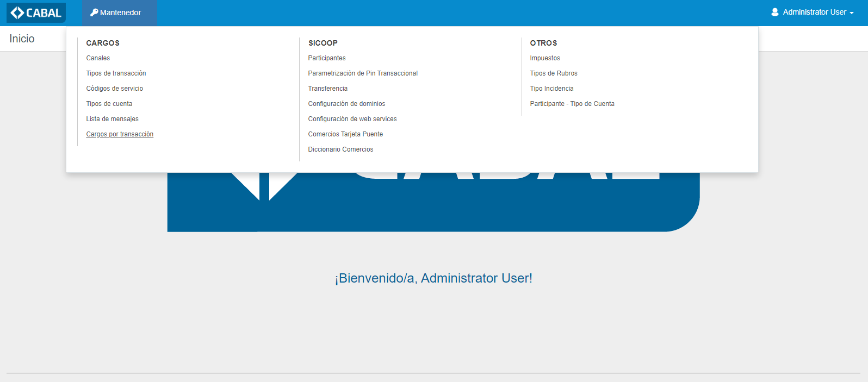Select Comercios Tarjeta Puente
868x382 pixels.
pos(345,134)
